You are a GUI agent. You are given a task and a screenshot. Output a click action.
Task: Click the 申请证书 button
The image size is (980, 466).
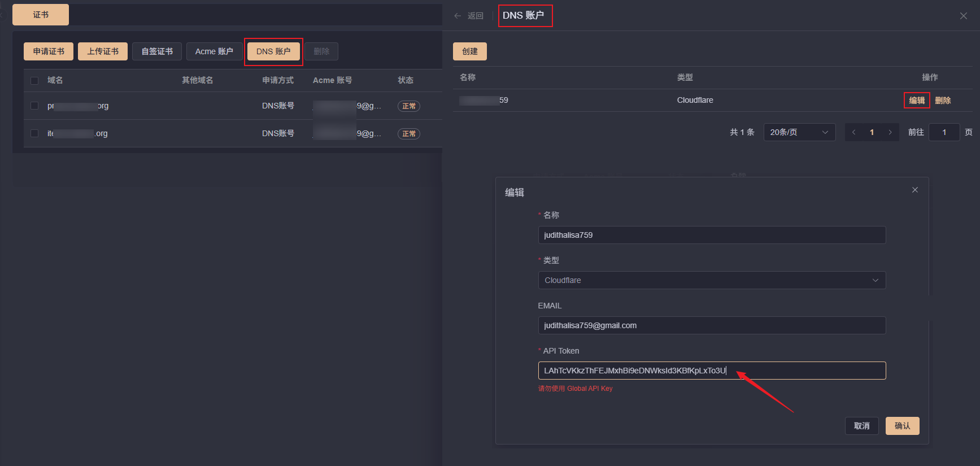click(49, 51)
